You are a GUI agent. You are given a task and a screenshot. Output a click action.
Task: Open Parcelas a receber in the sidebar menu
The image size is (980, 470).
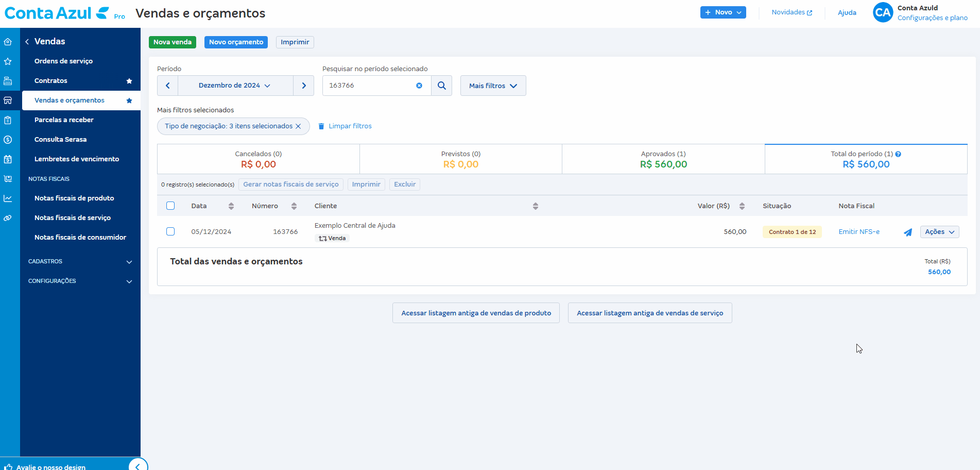click(64, 120)
